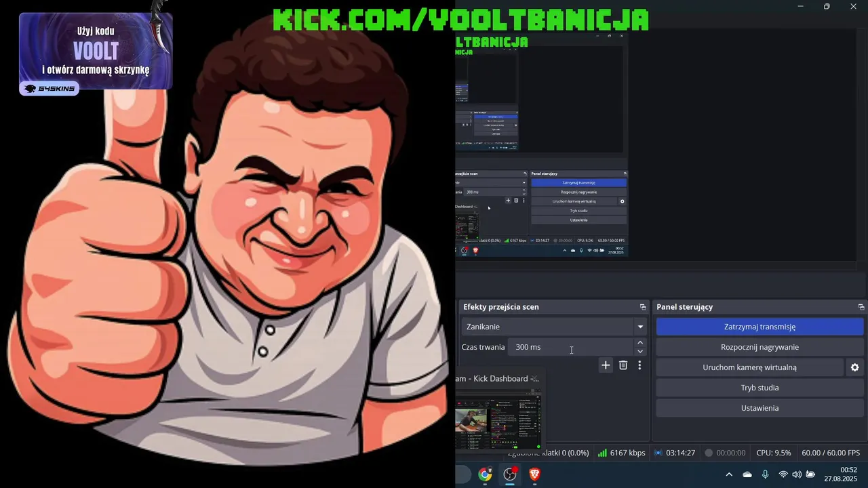The width and height of the screenshot is (868, 488).
Task: Click Zatrzymaj transmisję to stop streaming
Action: click(759, 327)
